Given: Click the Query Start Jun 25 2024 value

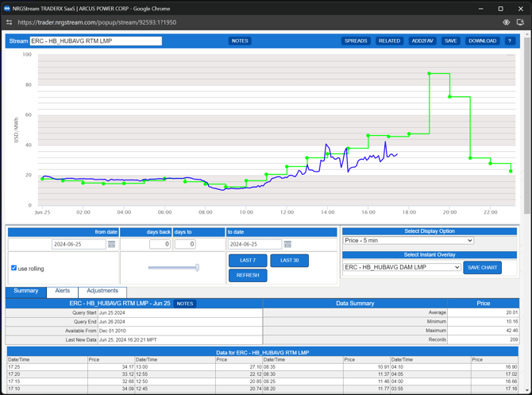Looking at the screenshot, I should 112,313.
